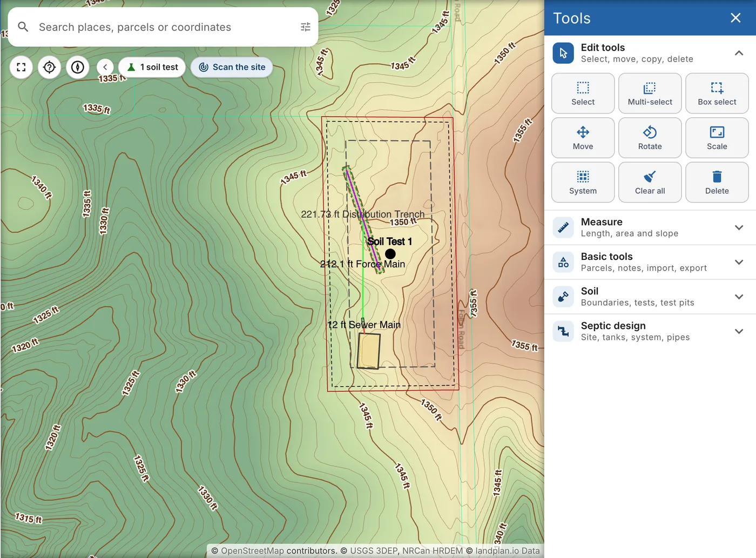This screenshot has height=558, width=756.
Task: Reset map orientation with compass icon
Action: click(78, 68)
